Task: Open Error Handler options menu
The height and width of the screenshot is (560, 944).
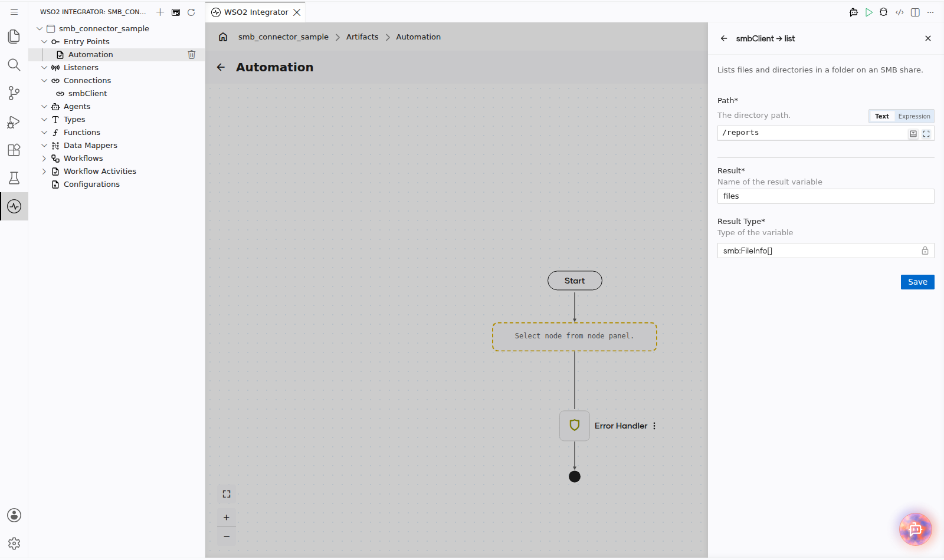Action: point(654,426)
